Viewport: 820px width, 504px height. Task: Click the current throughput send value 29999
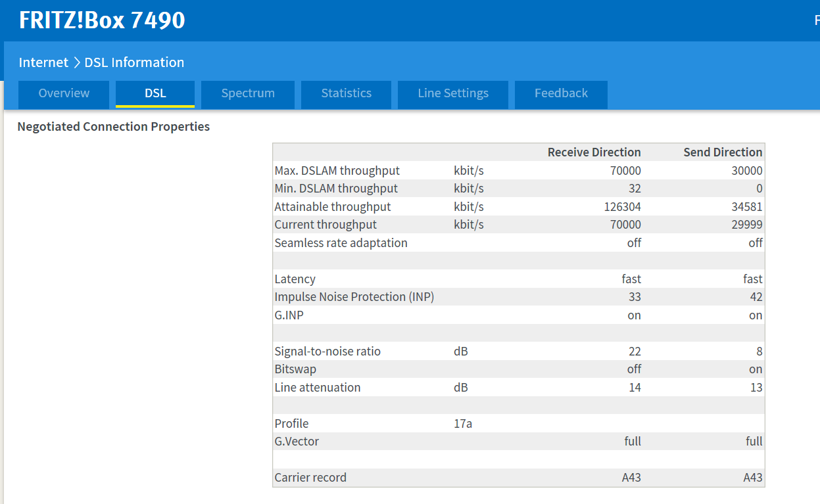pyautogui.click(x=746, y=225)
